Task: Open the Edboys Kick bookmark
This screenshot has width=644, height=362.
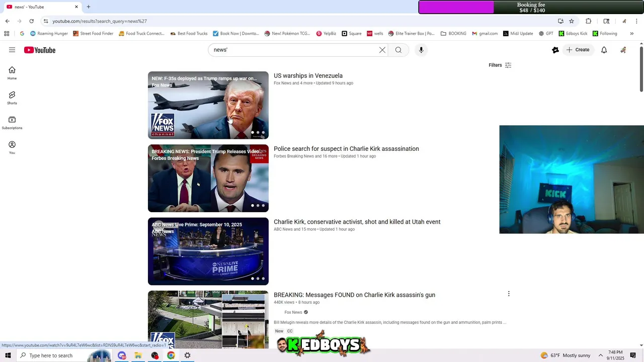Action: coord(573,34)
